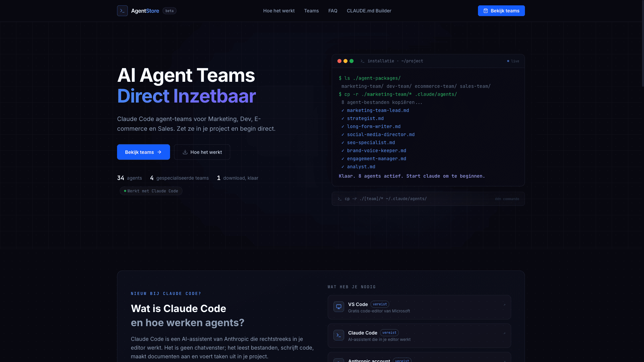Click download icon in Hoe het werkt button

(185, 152)
